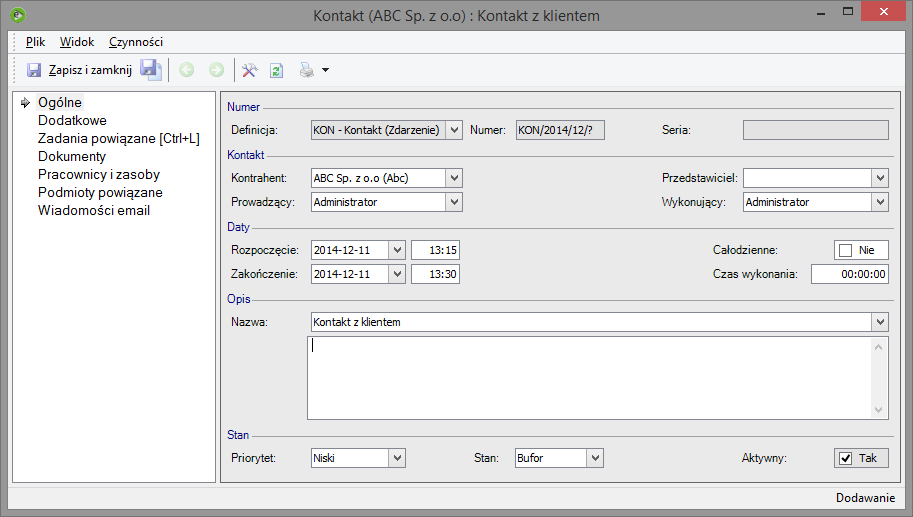Expand the Przedstawiciel dropdown arrow

click(880, 178)
